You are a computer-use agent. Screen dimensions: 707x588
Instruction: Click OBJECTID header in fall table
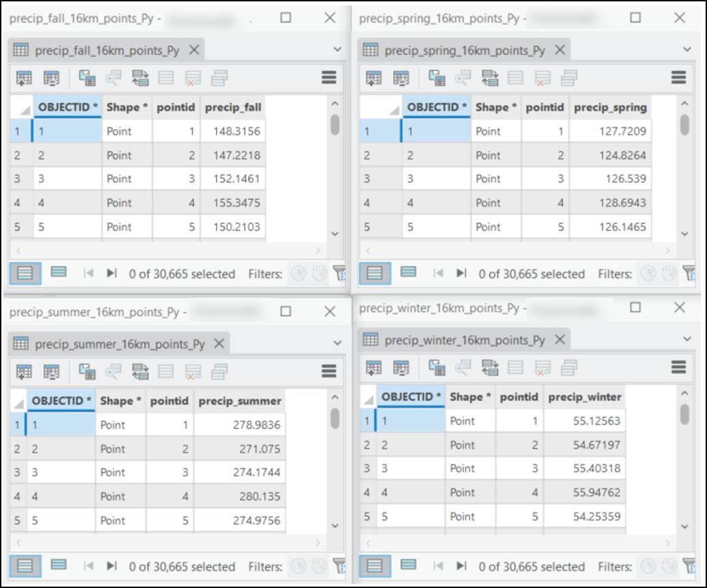pyautogui.click(x=68, y=107)
